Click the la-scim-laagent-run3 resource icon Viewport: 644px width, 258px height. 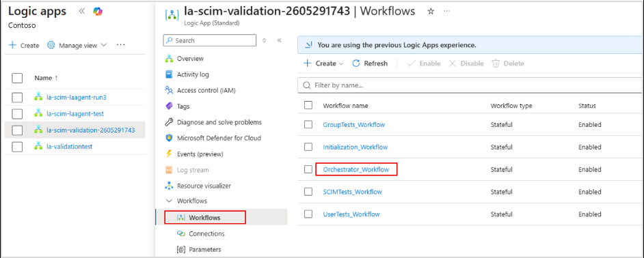click(x=38, y=98)
